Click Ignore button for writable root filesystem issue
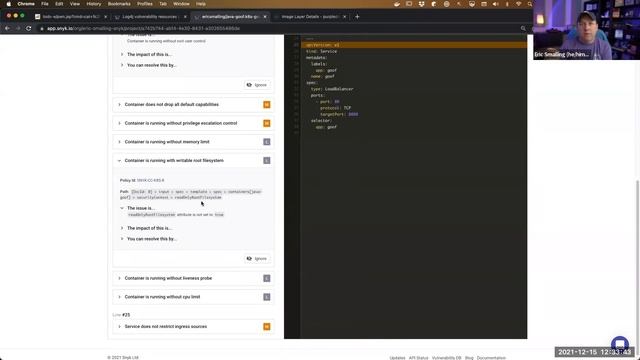 pyautogui.click(x=257, y=259)
